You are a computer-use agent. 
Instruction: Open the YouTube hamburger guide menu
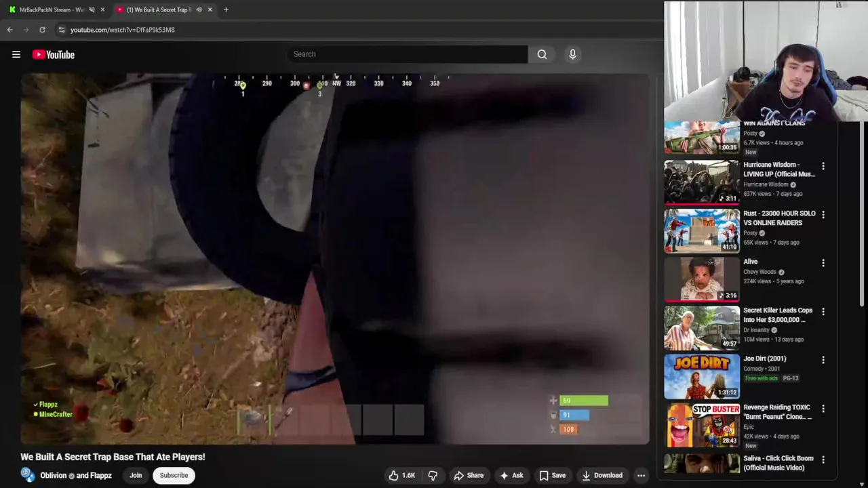click(x=16, y=55)
